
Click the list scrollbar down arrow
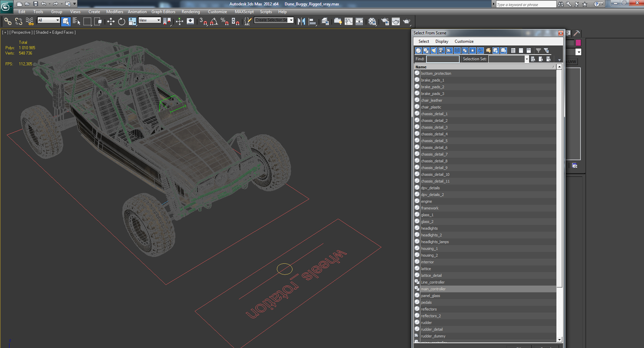click(559, 340)
